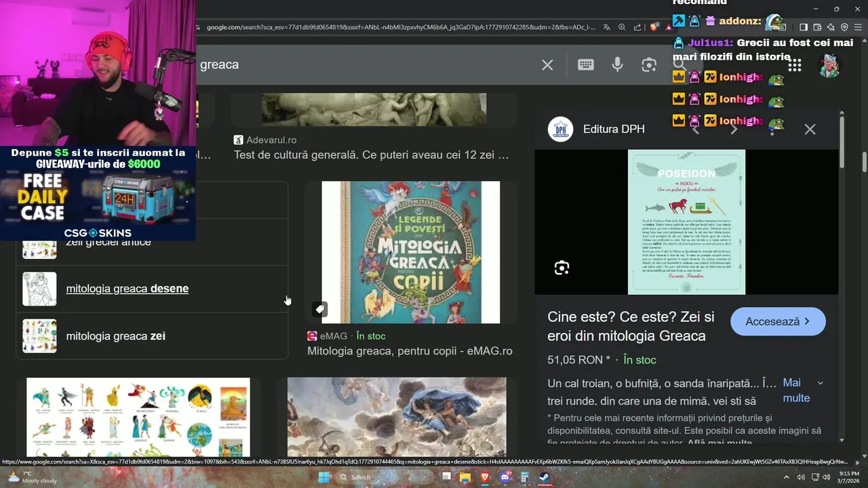Open Calculator from the taskbar
868x488 pixels.
click(x=524, y=477)
